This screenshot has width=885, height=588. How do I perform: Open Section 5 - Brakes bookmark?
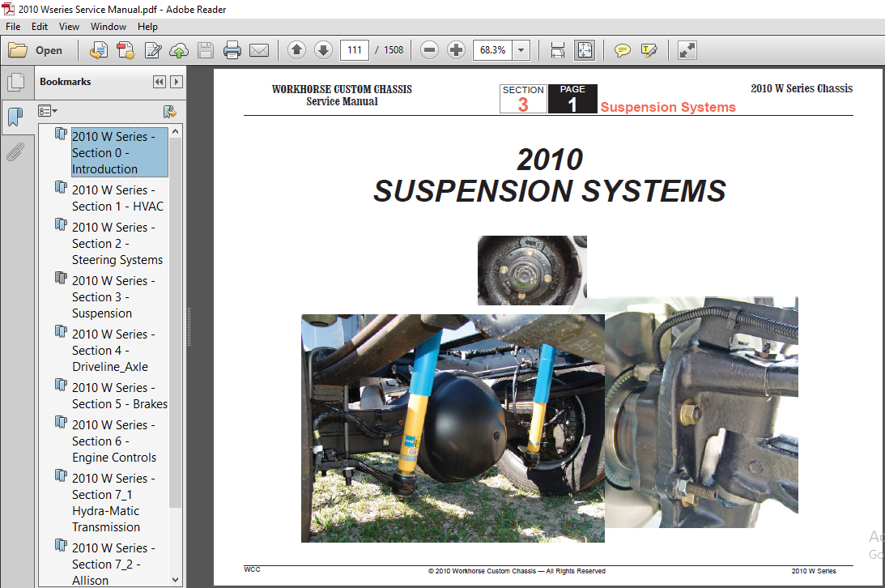[120, 395]
